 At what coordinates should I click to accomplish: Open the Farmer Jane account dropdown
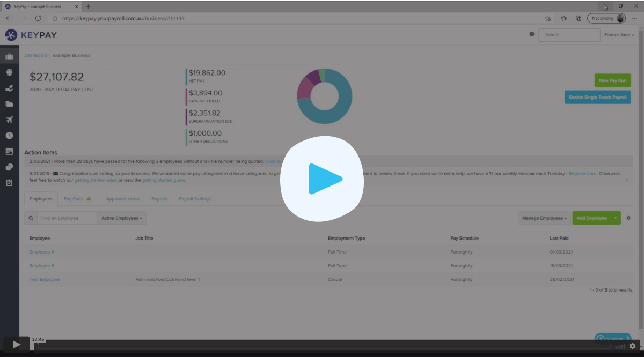point(619,34)
